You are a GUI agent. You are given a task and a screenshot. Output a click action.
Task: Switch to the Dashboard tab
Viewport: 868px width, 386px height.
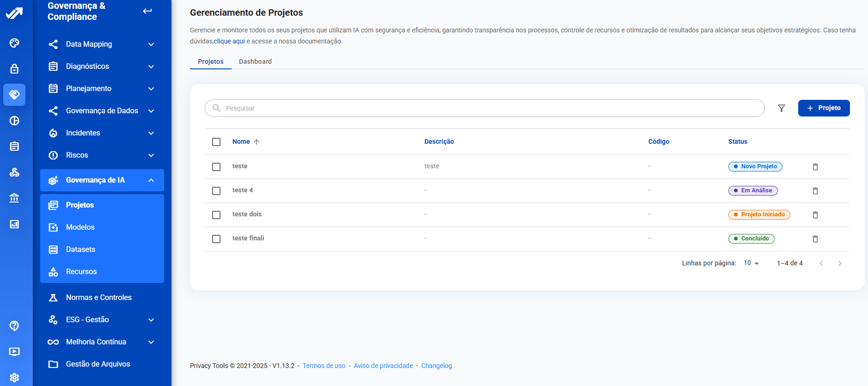(x=255, y=61)
